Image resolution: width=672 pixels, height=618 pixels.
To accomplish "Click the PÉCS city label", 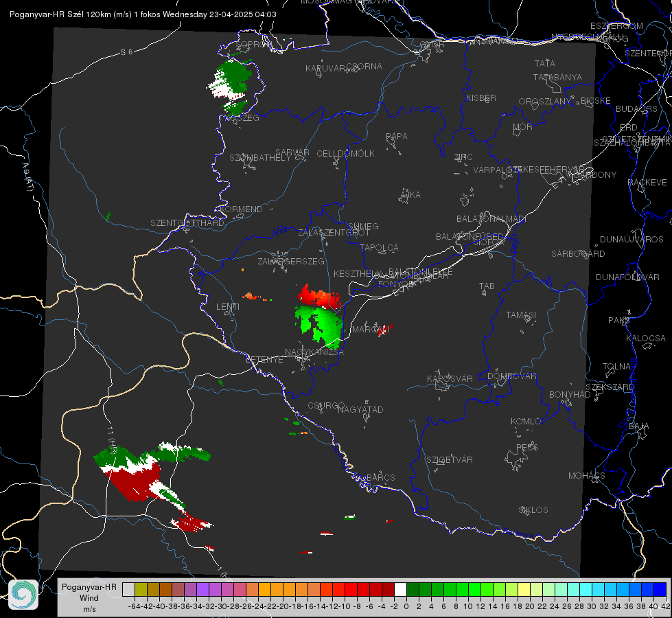I will (x=526, y=448).
